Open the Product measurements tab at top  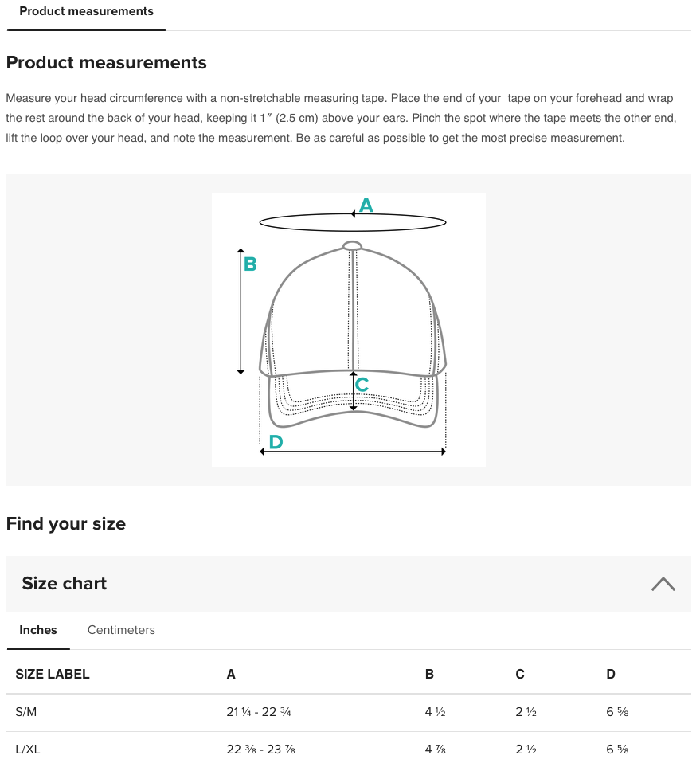[x=86, y=12]
